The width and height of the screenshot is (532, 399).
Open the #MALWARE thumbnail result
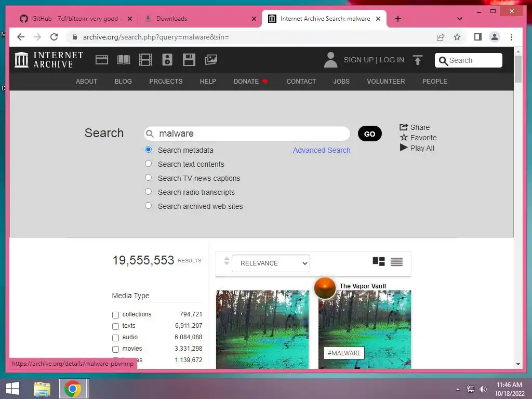tap(365, 329)
